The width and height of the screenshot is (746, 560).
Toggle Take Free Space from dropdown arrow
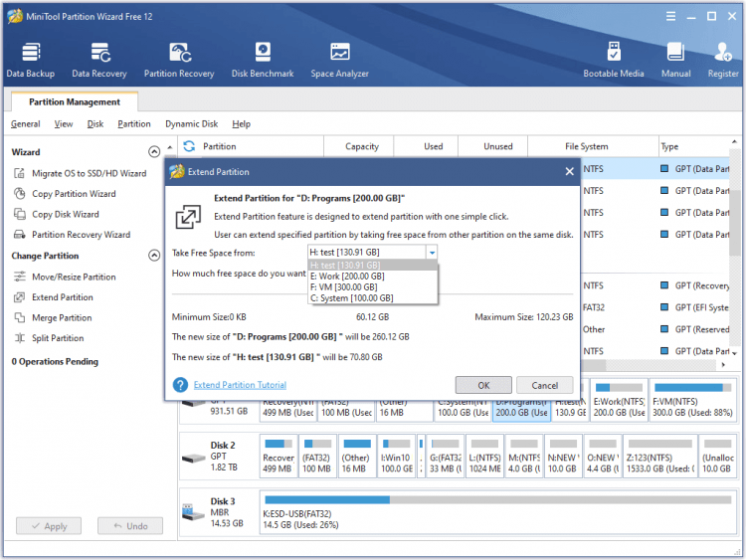[x=432, y=253]
